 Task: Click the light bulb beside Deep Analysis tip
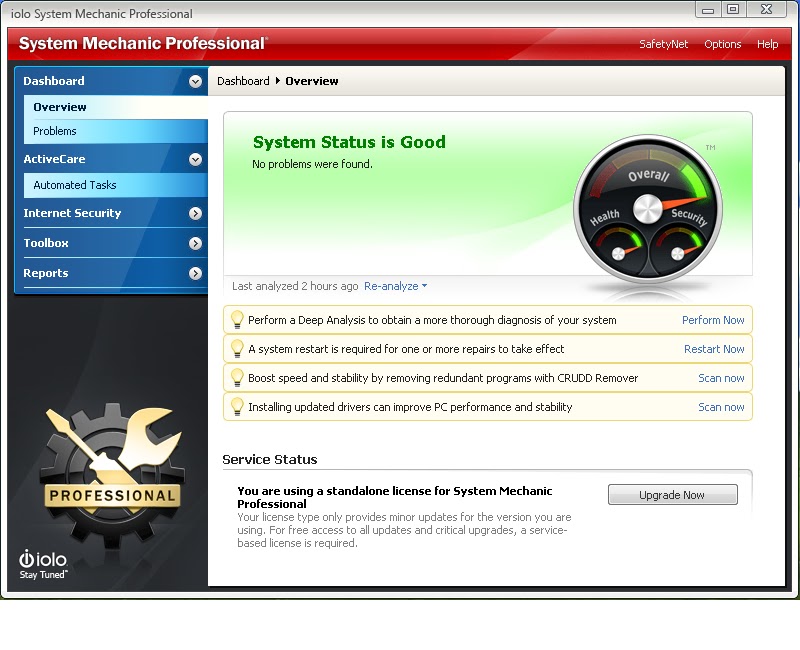(x=237, y=320)
